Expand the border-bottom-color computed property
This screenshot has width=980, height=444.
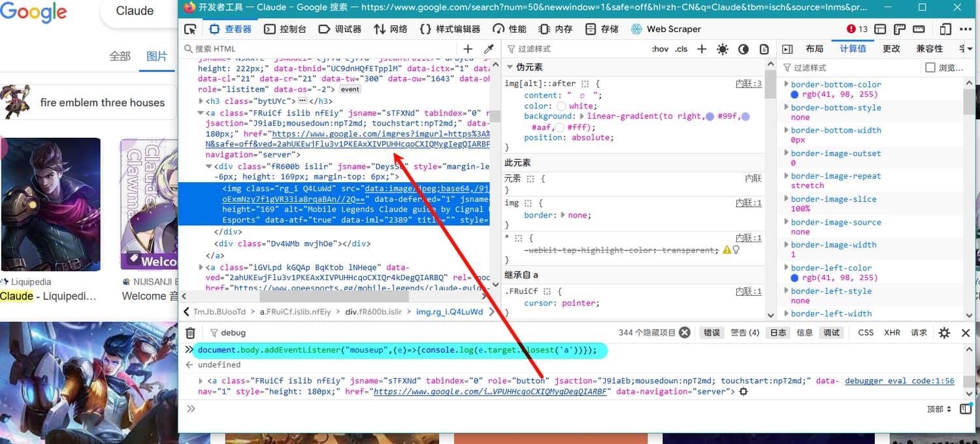pyautogui.click(x=786, y=84)
